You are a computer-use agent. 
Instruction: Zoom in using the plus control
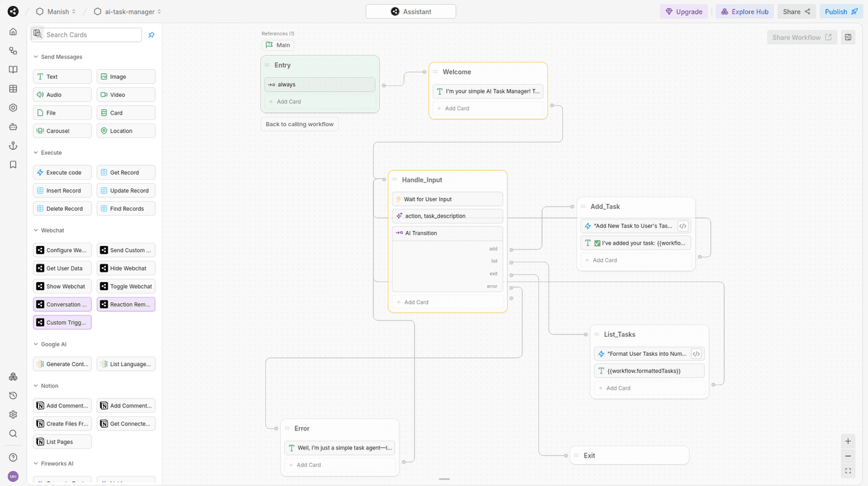point(848,441)
